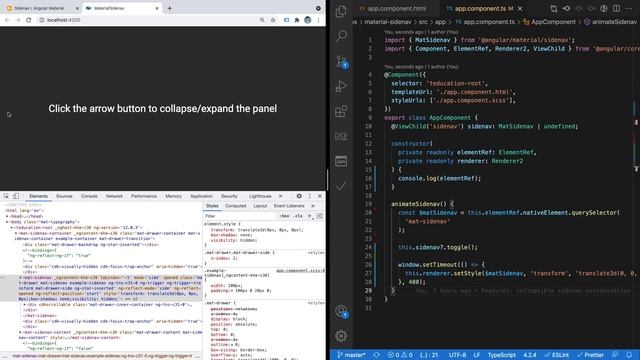Open the VS Code Search view
This screenshot has width=640, height=360.
pyautogui.click(x=341, y=36)
